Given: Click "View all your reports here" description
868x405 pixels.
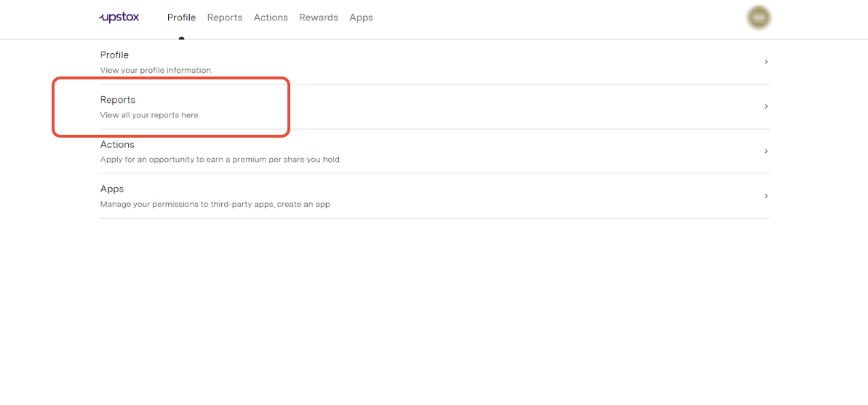Looking at the screenshot, I should (x=150, y=115).
